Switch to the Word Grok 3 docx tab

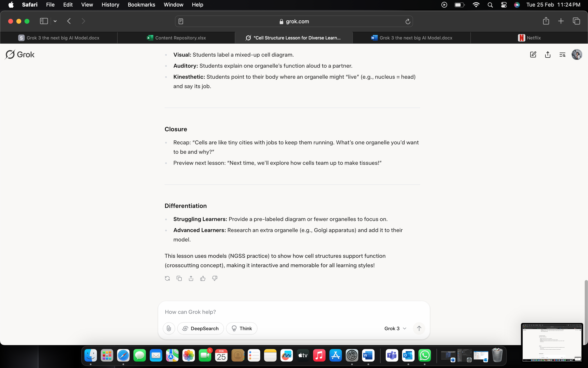[x=412, y=38]
